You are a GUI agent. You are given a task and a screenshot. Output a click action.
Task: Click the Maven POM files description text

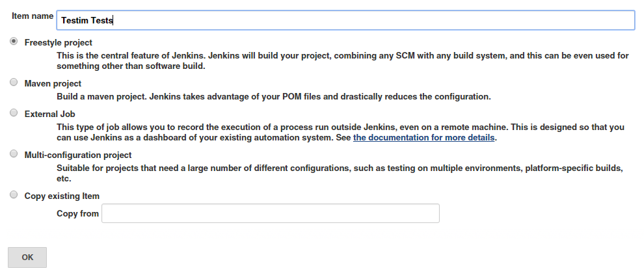click(x=273, y=97)
